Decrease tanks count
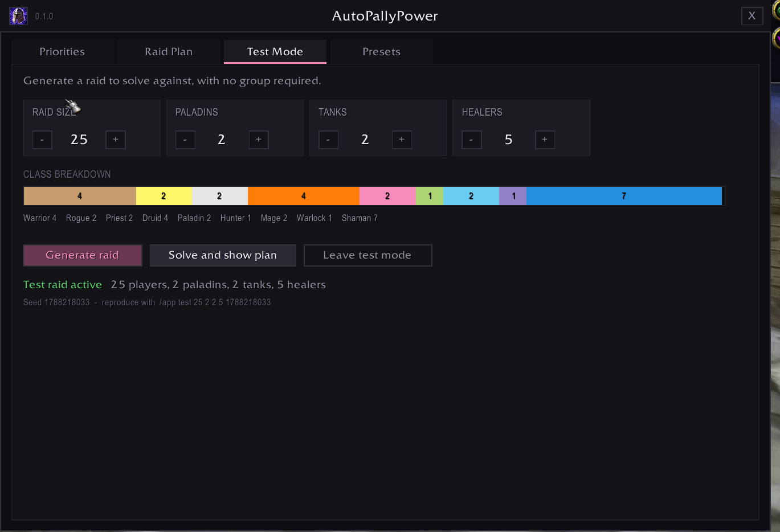 tap(328, 140)
